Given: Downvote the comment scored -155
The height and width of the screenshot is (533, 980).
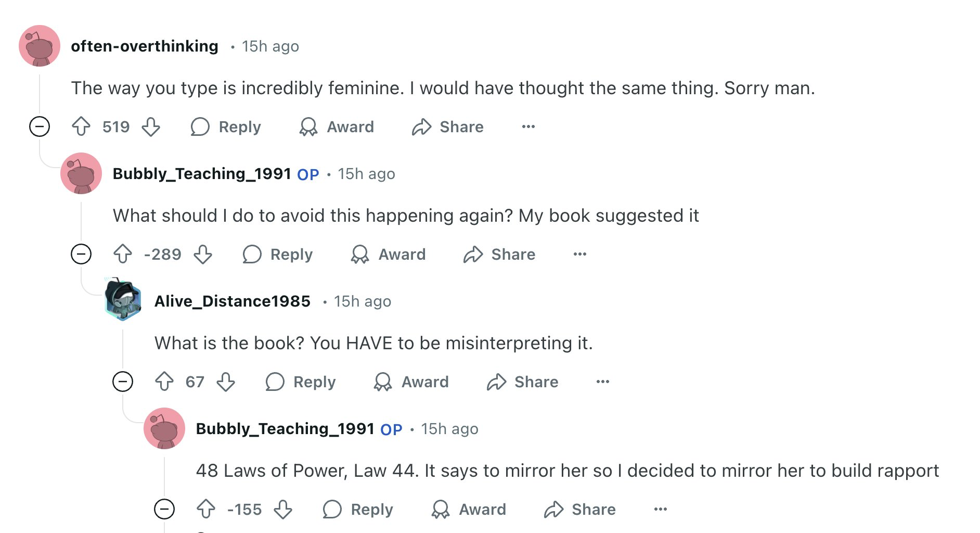Looking at the screenshot, I should tap(283, 509).
